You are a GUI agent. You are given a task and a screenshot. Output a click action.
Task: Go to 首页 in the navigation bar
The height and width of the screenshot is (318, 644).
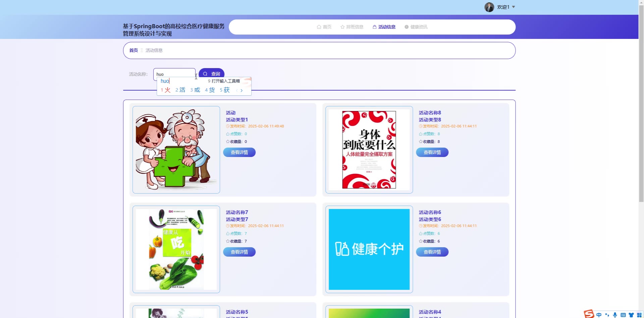point(324,27)
